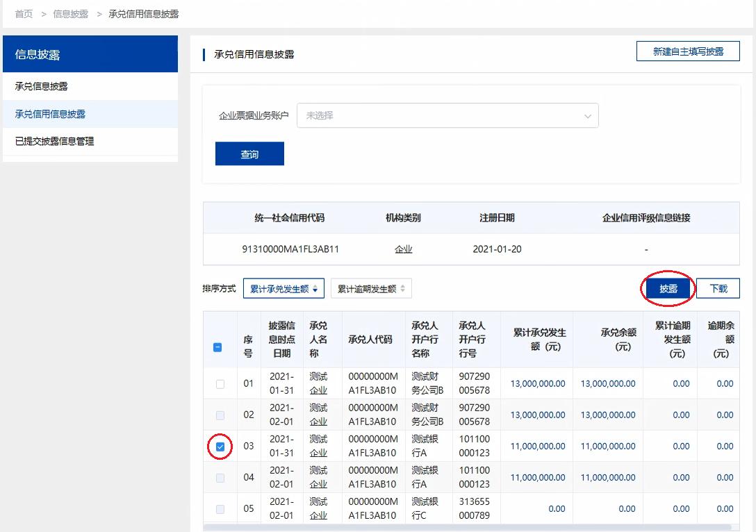Open the 企业票据业务账户 dropdown
This screenshot has width=756, height=532.
[x=448, y=115]
